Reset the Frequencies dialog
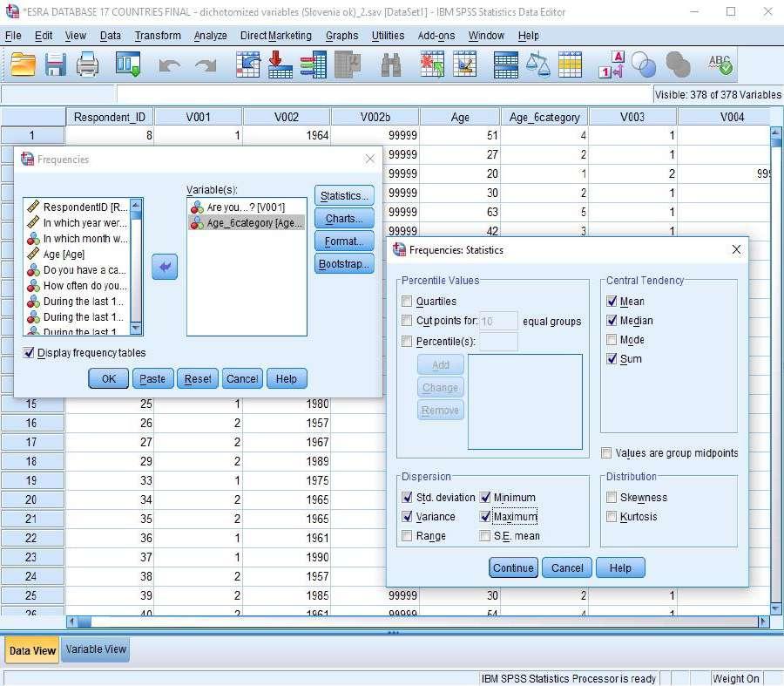The image size is (784, 686). point(198,379)
